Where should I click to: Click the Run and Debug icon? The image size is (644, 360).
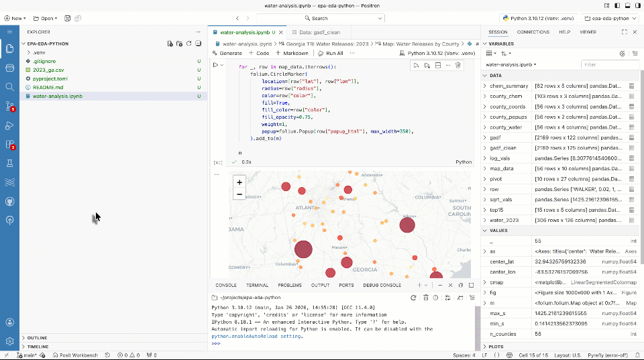[x=10, y=125]
